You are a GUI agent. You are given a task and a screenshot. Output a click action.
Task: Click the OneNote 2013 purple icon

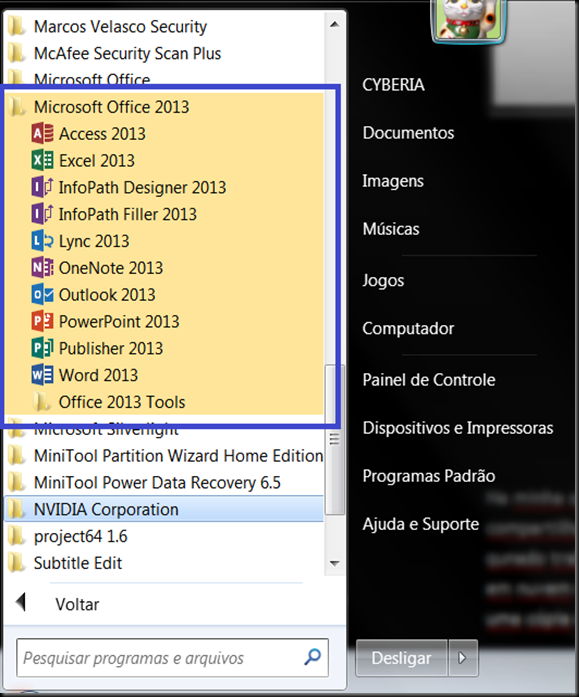tap(43, 268)
